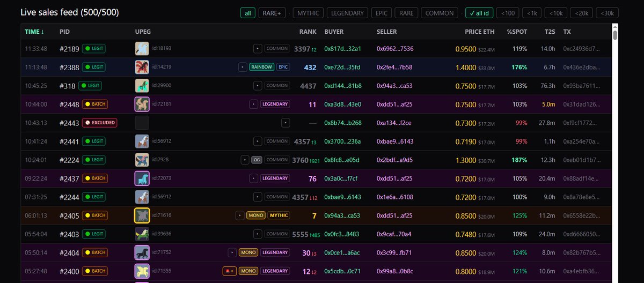Toggle the RARE rarity filter
This screenshot has height=283, width=644.
(406, 13)
